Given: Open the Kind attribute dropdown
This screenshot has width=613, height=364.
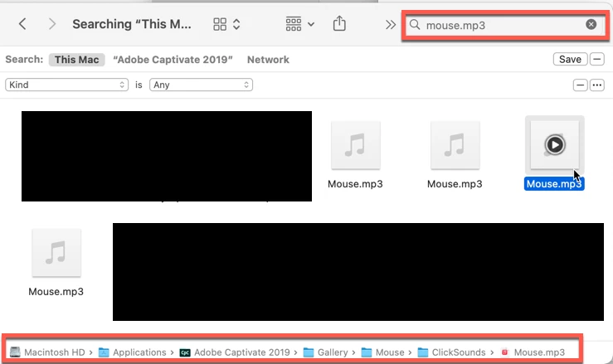Looking at the screenshot, I should pos(67,85).
